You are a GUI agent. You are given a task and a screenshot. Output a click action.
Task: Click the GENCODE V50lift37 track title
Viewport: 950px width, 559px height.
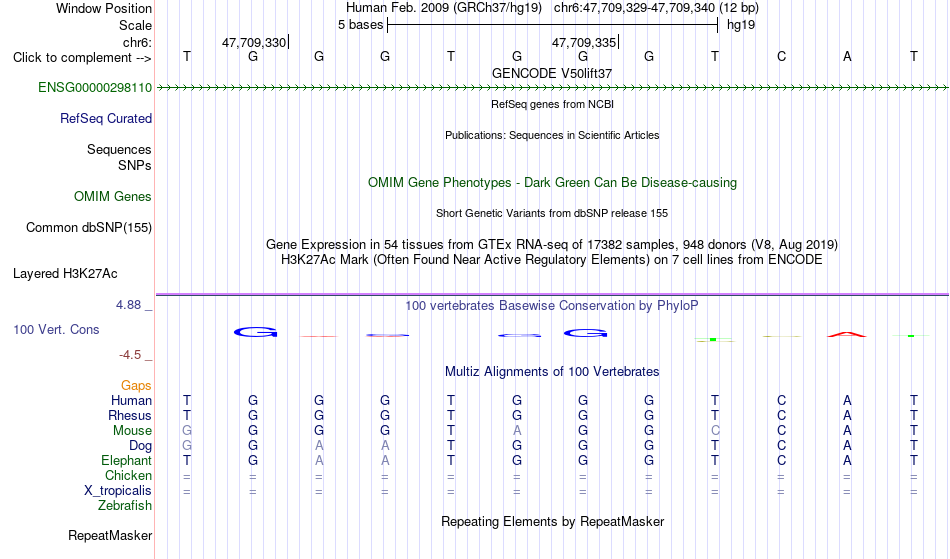[x=552, y=73]
